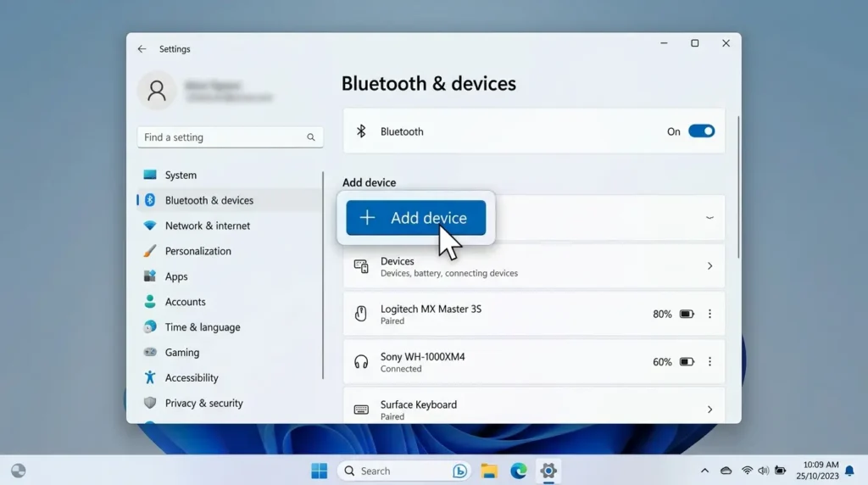Open the System settings category
Screen dimensions: 868x485
tap(229, 175)
